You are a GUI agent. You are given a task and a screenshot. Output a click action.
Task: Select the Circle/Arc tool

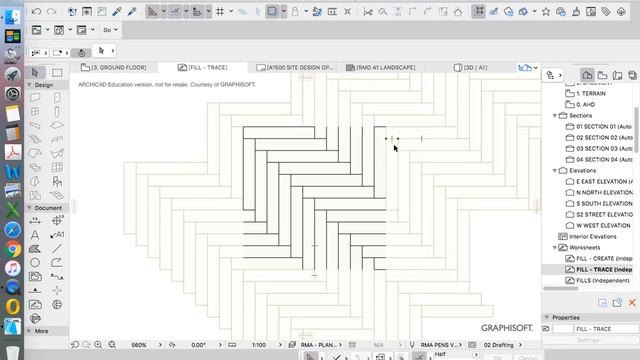coord(35,262)
